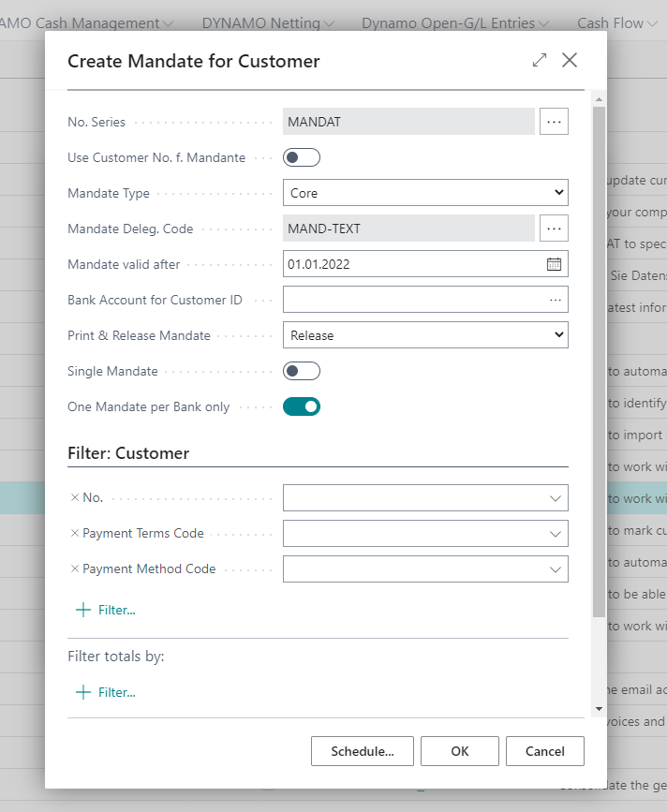
Task: Open DYNAMO Netting menu
Action: point(268,23)
